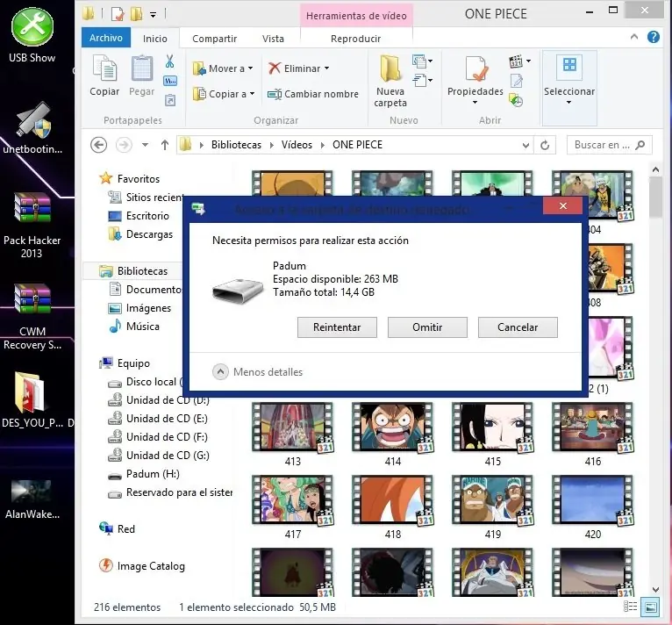
Task: Open USB Show desktop icon
Action: 32,37
